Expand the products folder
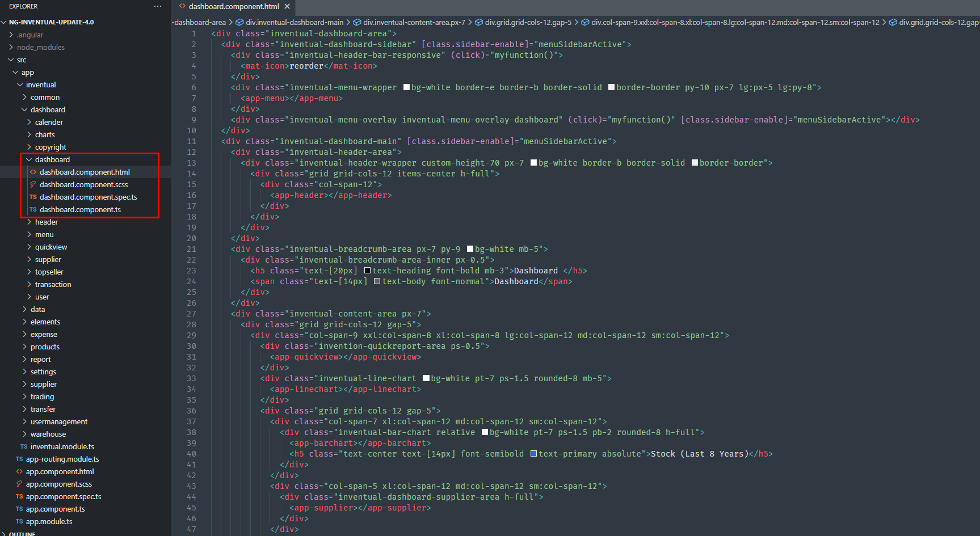Viewport: 980px width, 536px height. 24,347
